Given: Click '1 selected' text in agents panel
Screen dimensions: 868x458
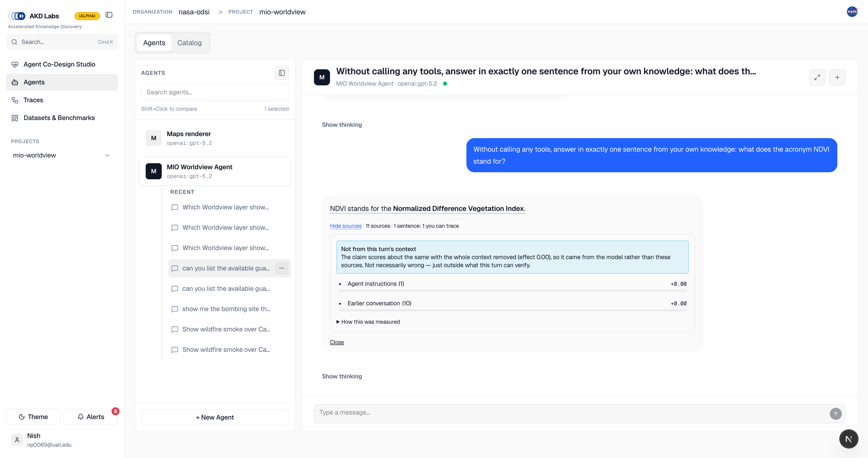Looking at the screenshot, I should [x=276, y=109].
